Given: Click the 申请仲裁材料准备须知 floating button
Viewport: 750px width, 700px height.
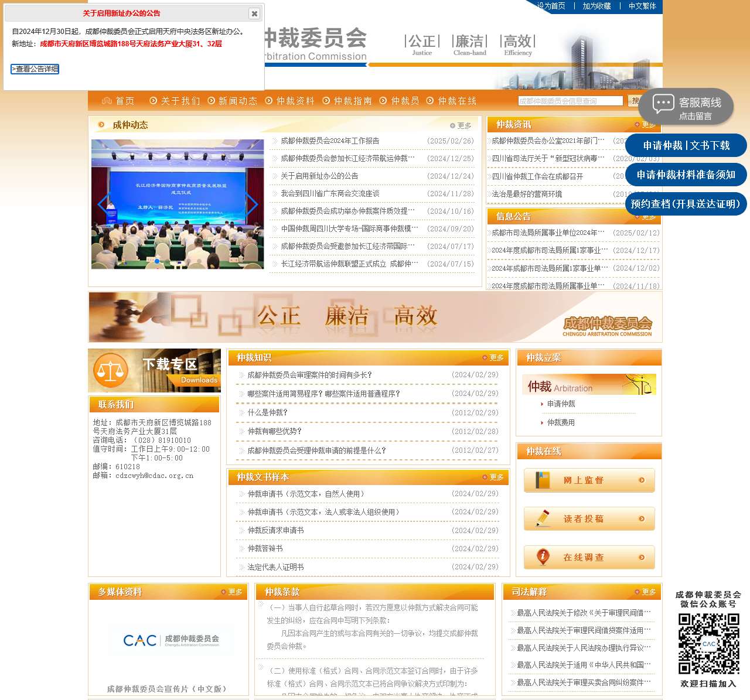Looking at the screenshot, I should 686,175.
